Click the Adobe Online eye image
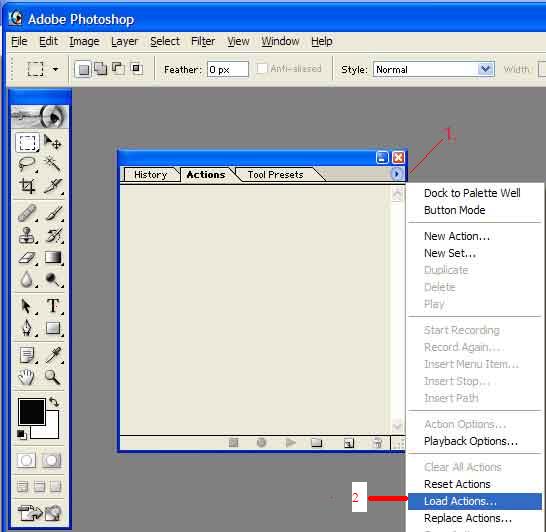The image size is (546, 532). pyautogui.click(x=40, y=117)
